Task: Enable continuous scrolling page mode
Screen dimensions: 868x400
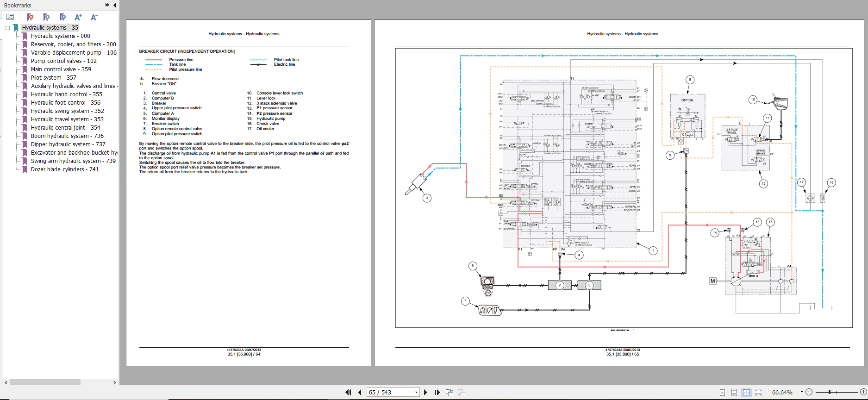Action: [x=734, y=393]
